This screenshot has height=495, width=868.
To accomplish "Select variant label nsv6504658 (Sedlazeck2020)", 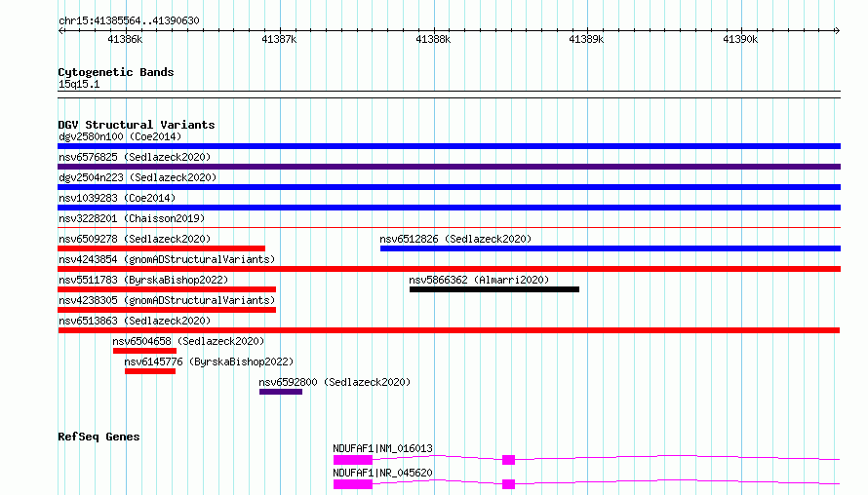I will (188, 341).
